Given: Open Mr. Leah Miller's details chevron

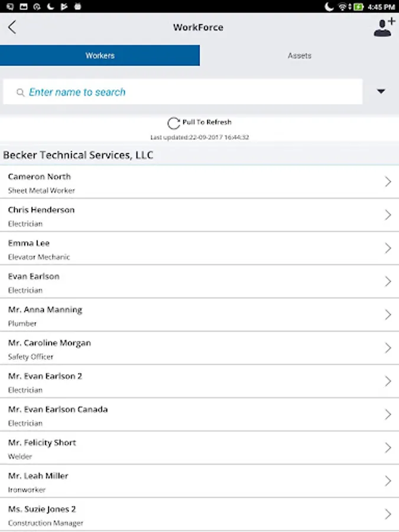Looking at the screenshot, I should [388, 481].
